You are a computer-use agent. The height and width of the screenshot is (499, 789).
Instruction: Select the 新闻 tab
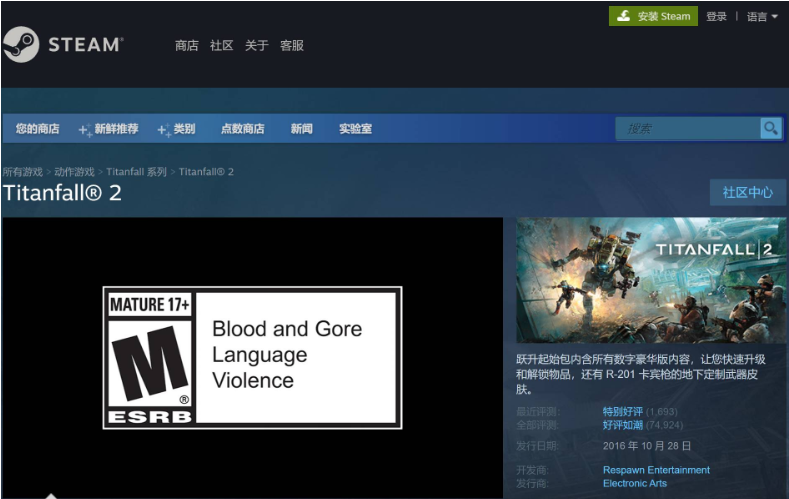[x=301, y=129]
